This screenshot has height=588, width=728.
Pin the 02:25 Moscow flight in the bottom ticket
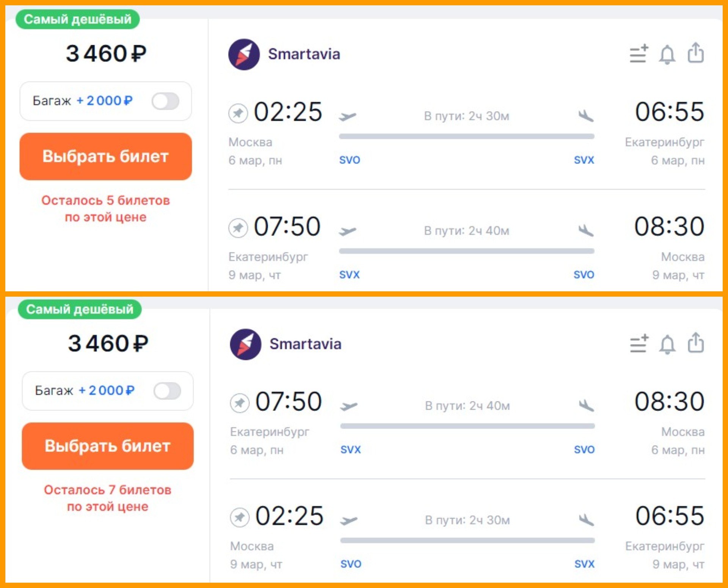click(240, 517)
